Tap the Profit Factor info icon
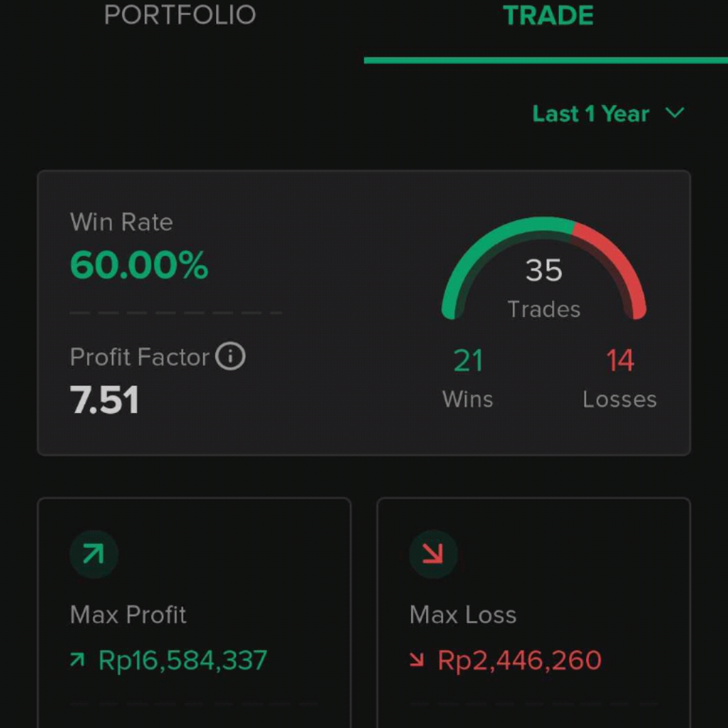The height and width of the screenshot is (728, 728). coord(230,357)
